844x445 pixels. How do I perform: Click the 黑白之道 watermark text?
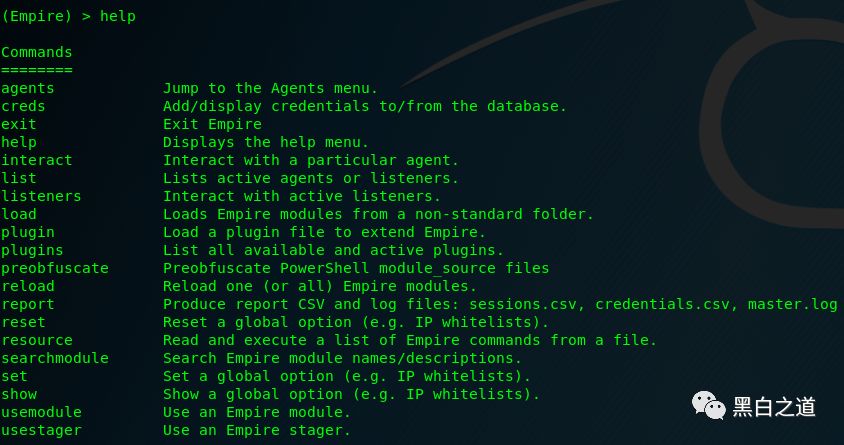coord(774,407)
